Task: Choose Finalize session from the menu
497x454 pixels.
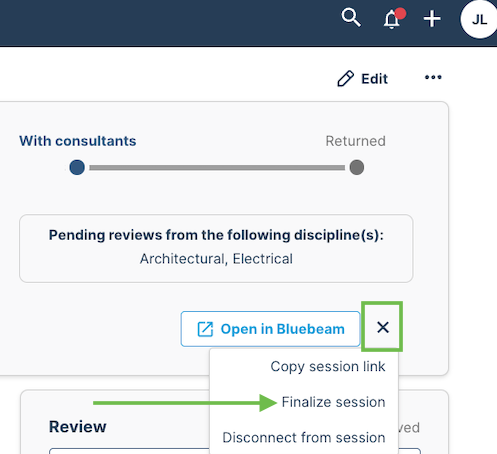Action: (333, 402)
